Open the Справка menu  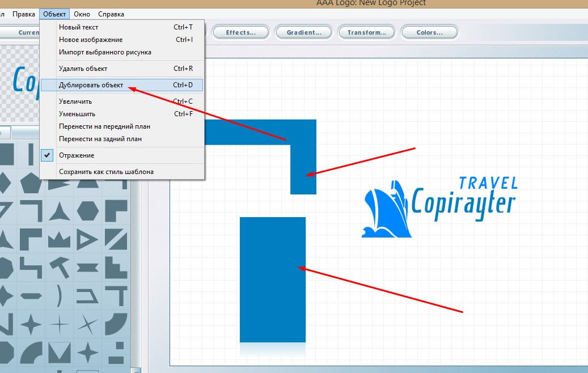(x=111, y=14)
